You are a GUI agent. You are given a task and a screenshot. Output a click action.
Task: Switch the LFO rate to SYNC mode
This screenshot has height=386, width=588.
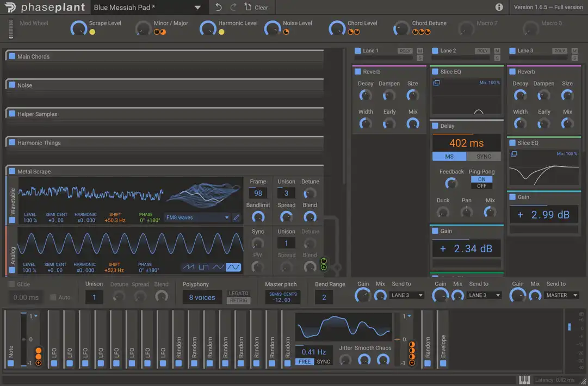click(x=324, y=362)
